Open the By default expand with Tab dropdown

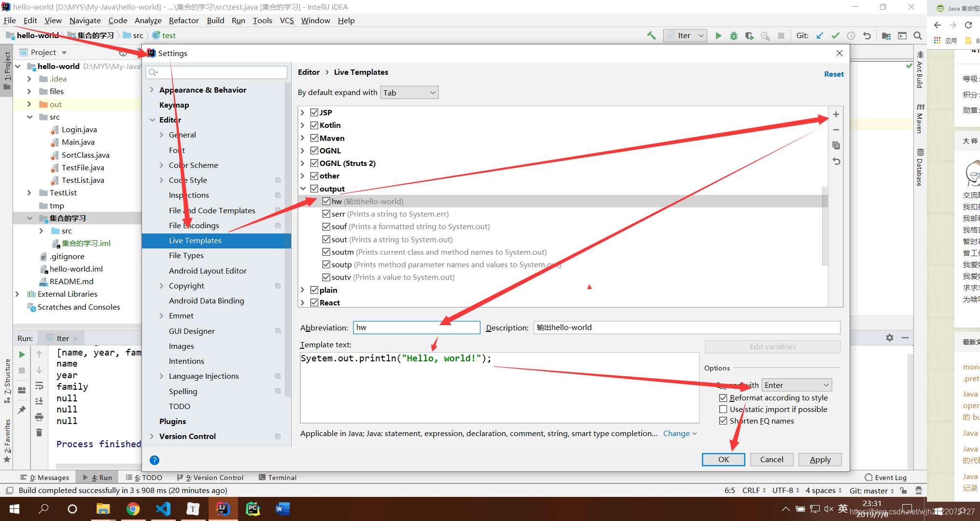(409, 93)
